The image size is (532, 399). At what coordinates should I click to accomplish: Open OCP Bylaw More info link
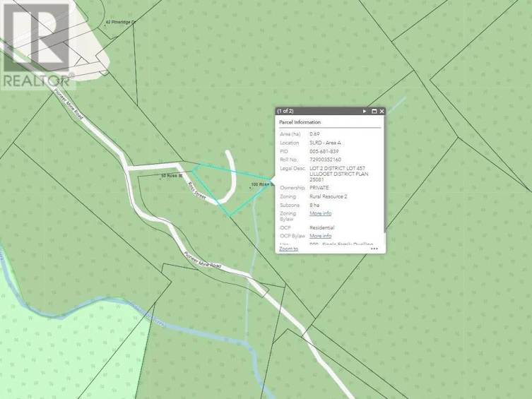tap(320, 236)
